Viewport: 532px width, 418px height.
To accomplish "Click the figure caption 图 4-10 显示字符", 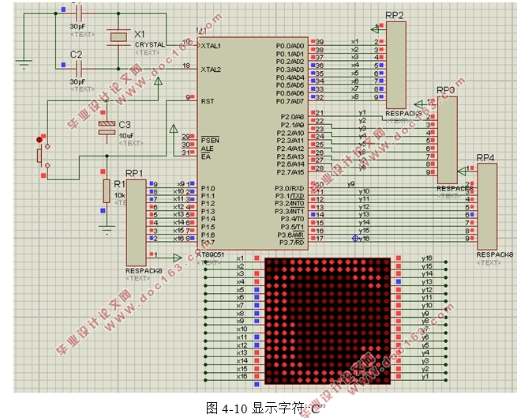I will 255,409.
